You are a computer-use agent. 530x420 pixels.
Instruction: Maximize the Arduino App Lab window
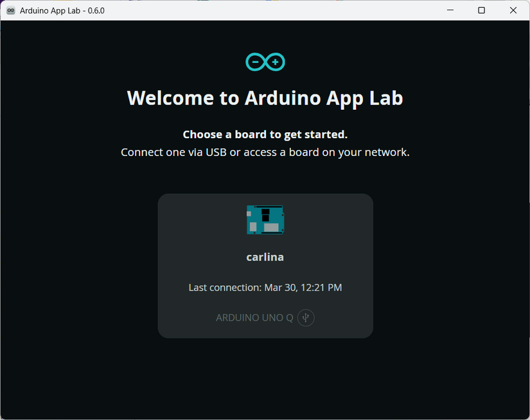pyautogui.click(x=481, y=10)
